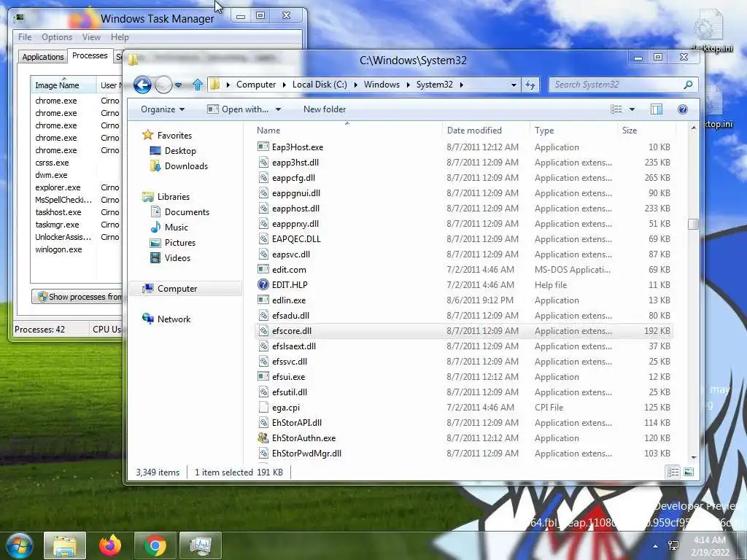Select the Processes tab in Task Manager
Viewport: 747px width, 560px height.
pos(90,55)
